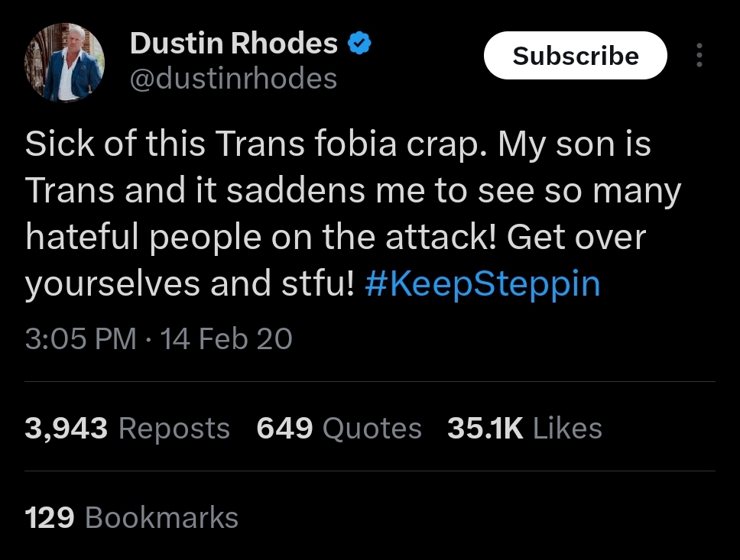Open the three-dot more options menu
This screenshot has width=740, height=560.
pos(699,55)
